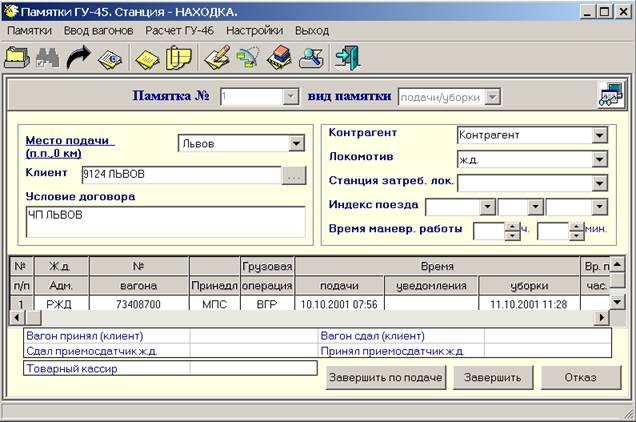
Task: Click the open folder toolbar icon
Action: pos(17,58)
